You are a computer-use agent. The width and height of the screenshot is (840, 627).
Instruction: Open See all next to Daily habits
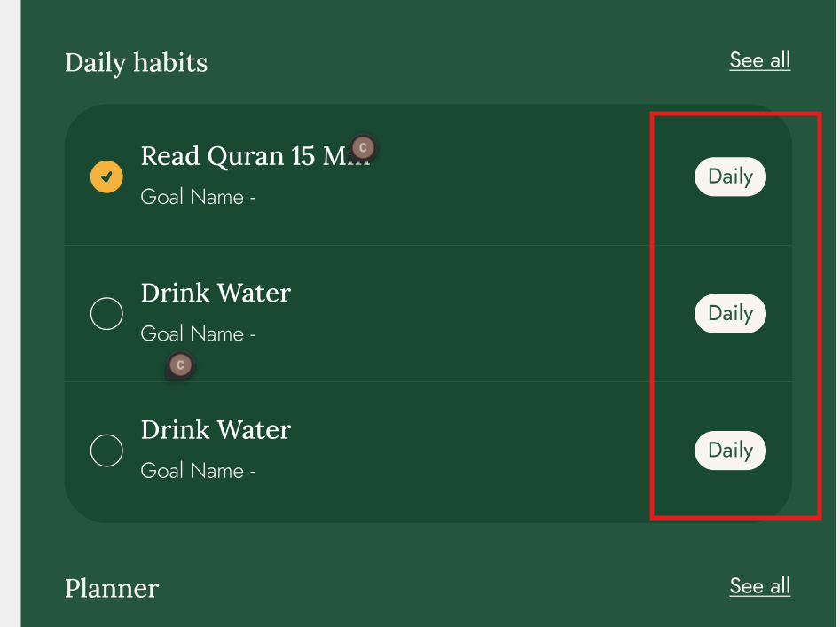(759, 60)
